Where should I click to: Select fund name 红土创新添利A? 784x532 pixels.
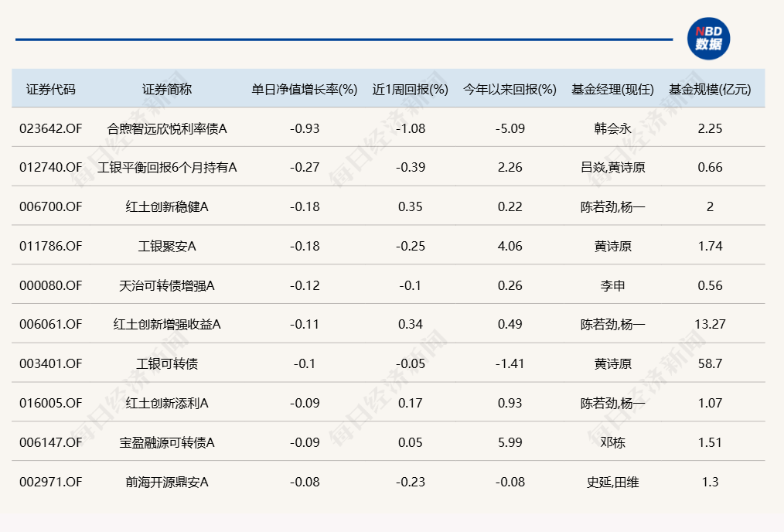tap(167, 403)
